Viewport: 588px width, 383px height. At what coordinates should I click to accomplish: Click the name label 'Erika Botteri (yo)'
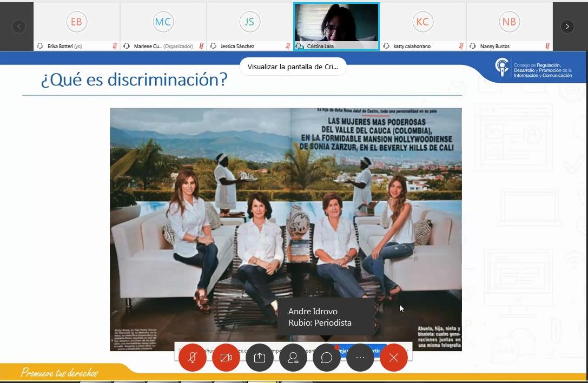coord(65,47)
